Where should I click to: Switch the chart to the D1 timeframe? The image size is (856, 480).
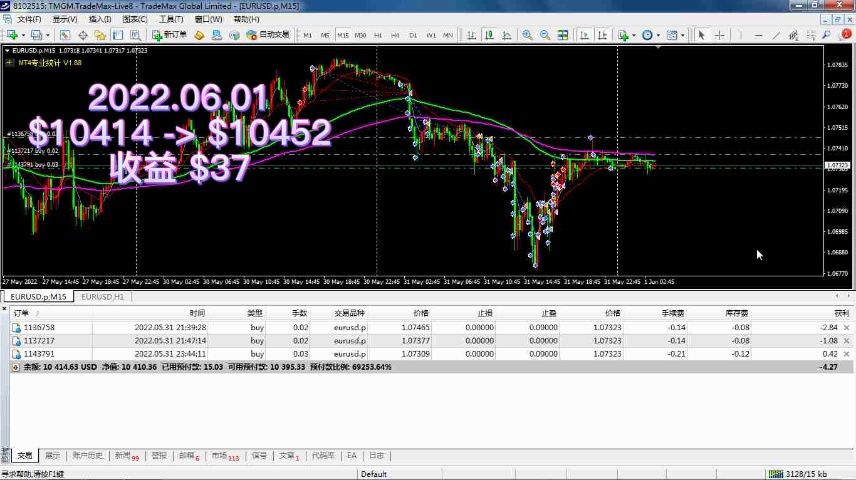click(x=413, y=35)
